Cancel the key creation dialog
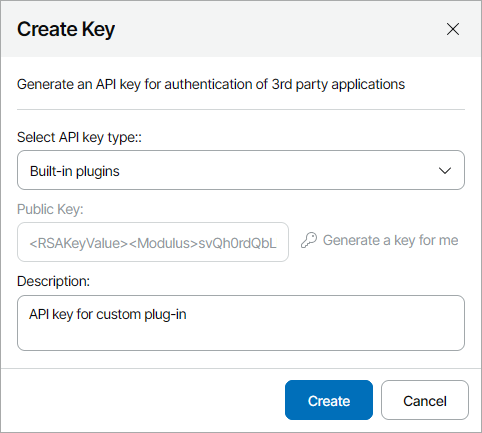 click(425, 400)
